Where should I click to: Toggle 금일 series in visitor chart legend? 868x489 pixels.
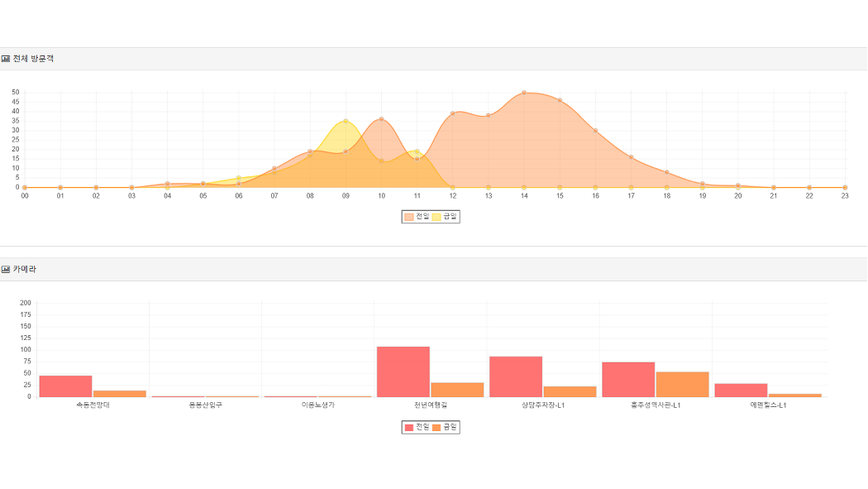click(445, 217)
